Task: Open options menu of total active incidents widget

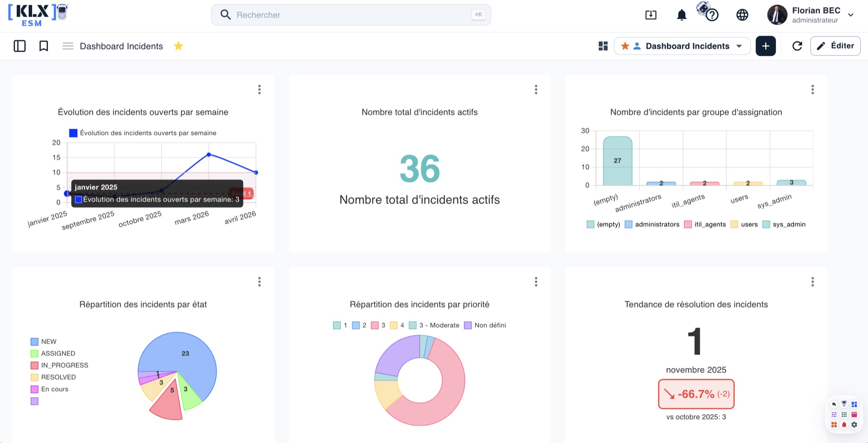Action: pos(535,90)
